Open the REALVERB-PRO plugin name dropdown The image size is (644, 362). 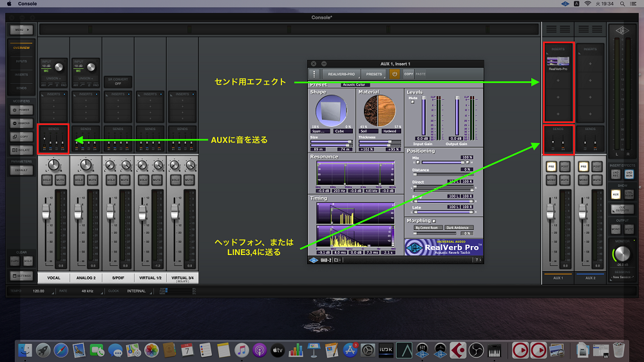(x=341, y=74)
